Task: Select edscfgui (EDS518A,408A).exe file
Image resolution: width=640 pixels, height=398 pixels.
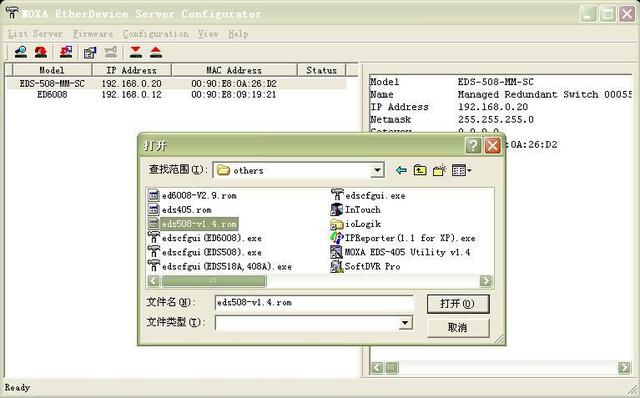Action: point(220,267)
